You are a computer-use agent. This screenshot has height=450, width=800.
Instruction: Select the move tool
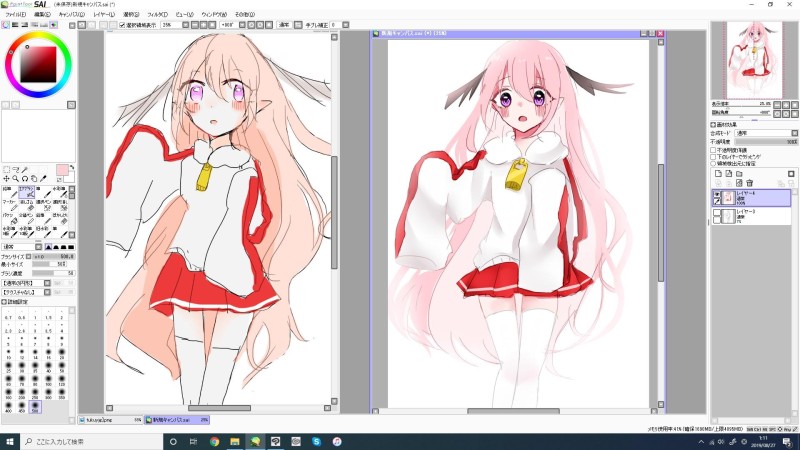pos(7,179)
